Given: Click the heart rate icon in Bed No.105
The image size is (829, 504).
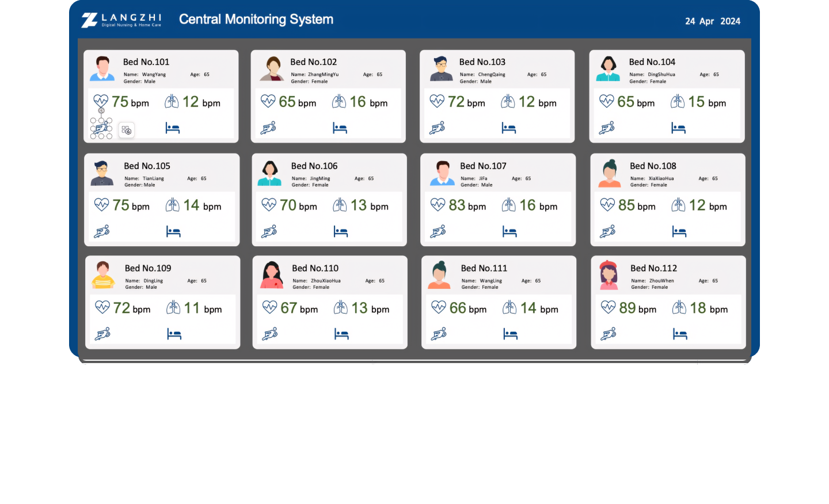Looking at the screenshot, I should (x=102, y=204).
